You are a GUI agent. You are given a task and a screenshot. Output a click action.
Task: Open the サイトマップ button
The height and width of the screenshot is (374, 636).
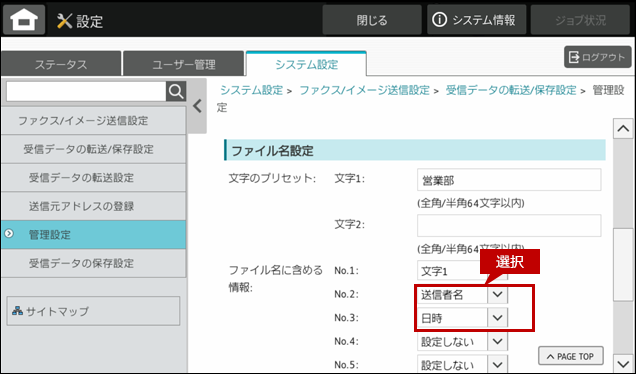click(93, 311)
